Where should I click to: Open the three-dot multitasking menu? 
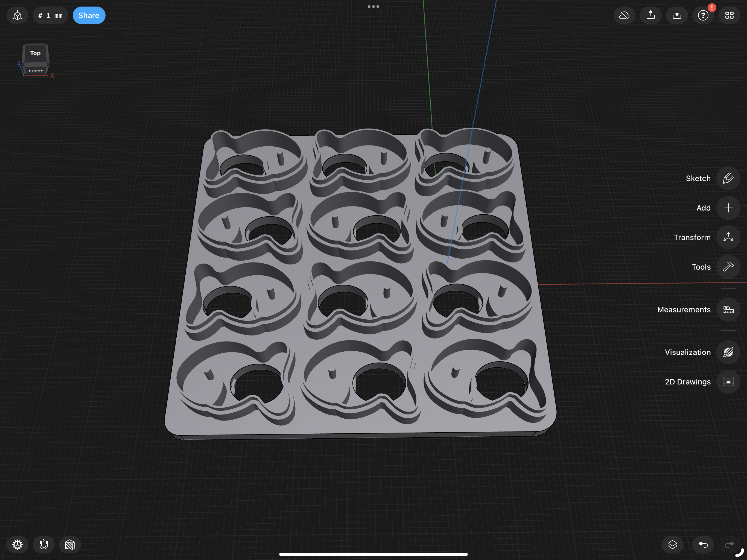pos(373,6)
